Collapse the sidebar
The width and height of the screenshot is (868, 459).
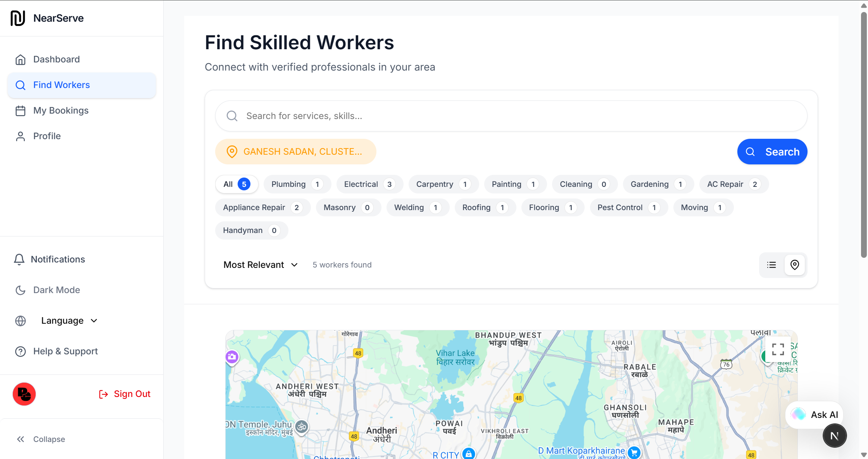(41, 439)
